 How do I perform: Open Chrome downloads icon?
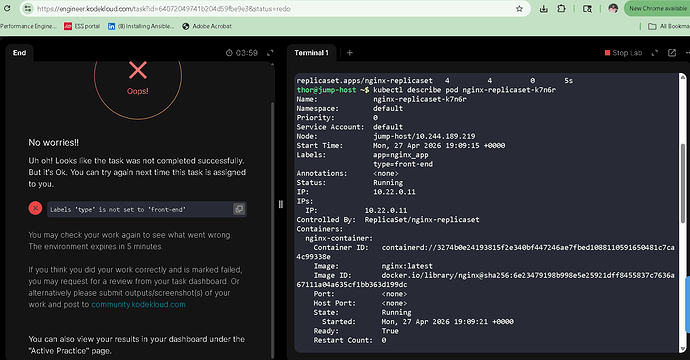pyautogui.click(x=544, y=9)
